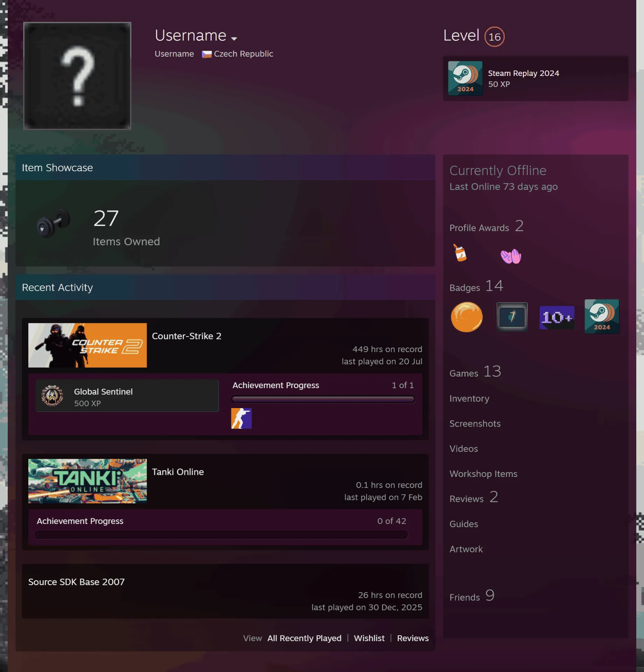Open the Guides link
This screenshot has width=644, height=672.
click(464, 524)
